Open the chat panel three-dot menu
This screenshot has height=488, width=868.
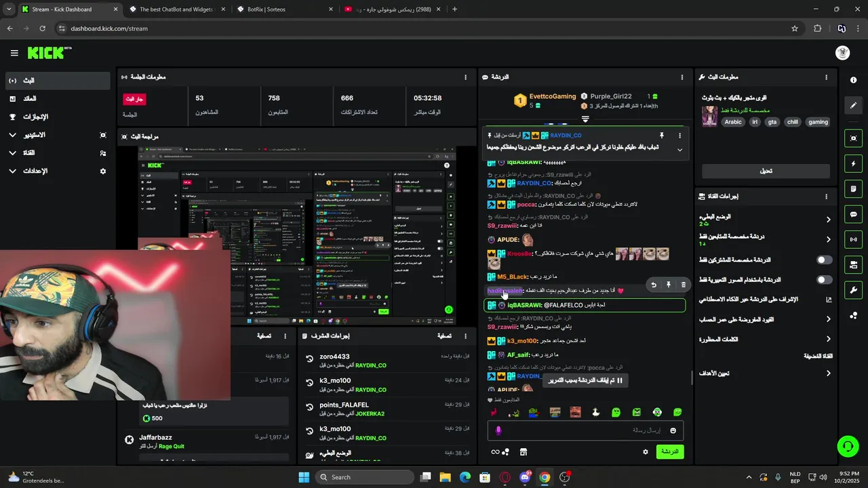[682, 77]
